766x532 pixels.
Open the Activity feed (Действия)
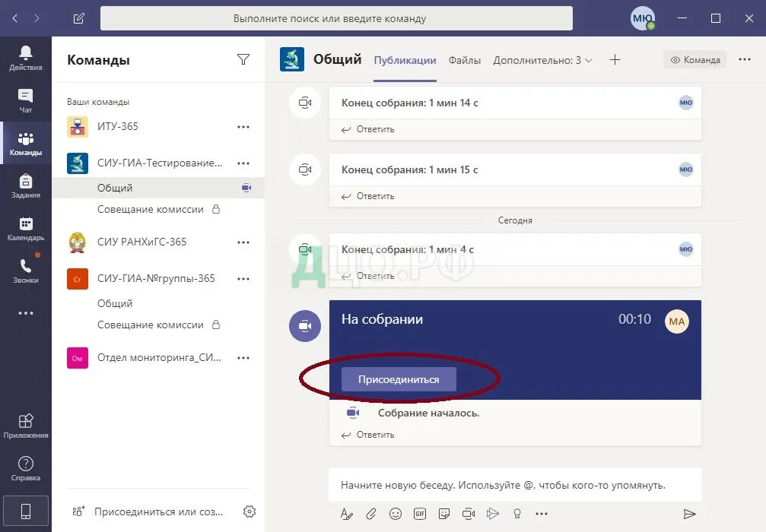[x=25, y=58]
